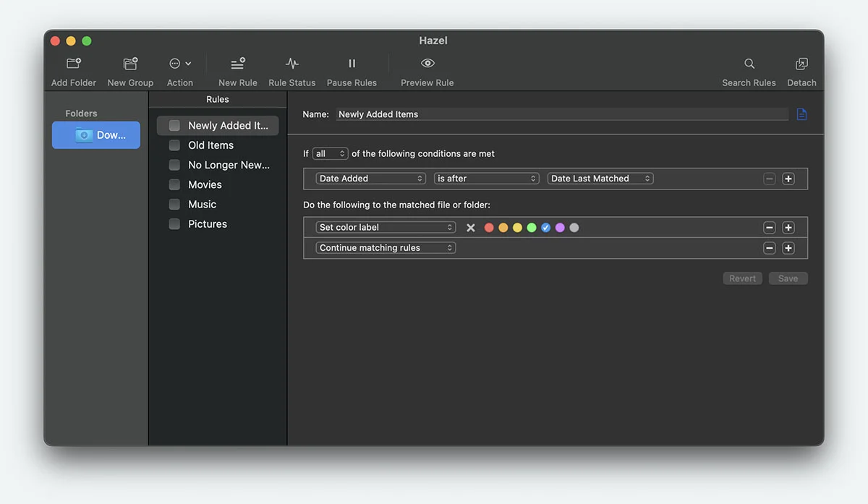Click the Detach toolbar icon
868x504 pixels.
801,64
